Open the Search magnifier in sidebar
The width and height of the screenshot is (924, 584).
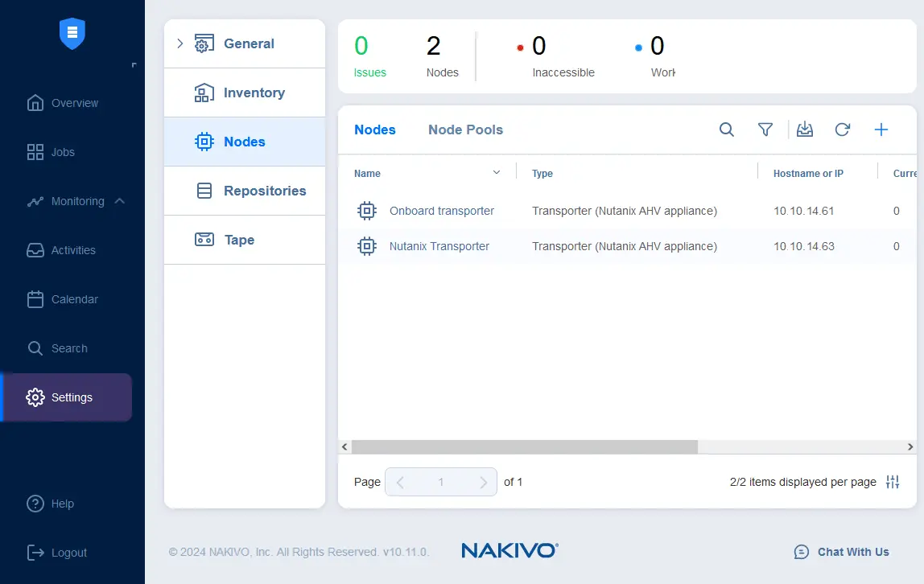click(35, 348)
